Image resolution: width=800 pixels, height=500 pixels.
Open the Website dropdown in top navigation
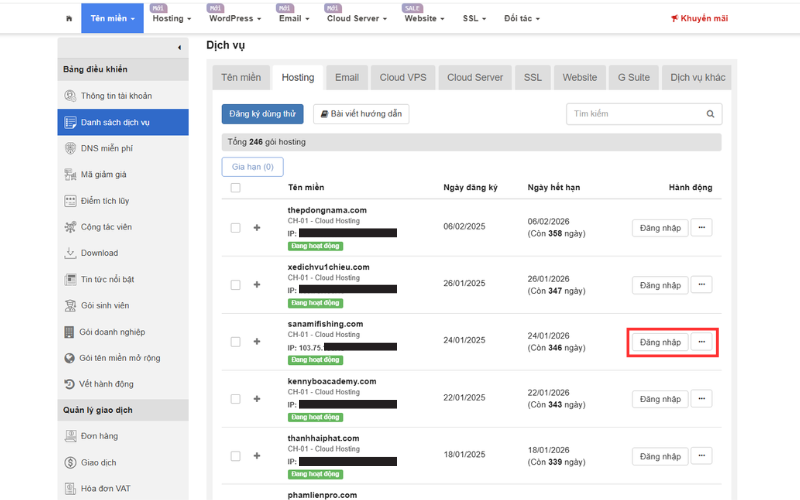tap(424, 18)
